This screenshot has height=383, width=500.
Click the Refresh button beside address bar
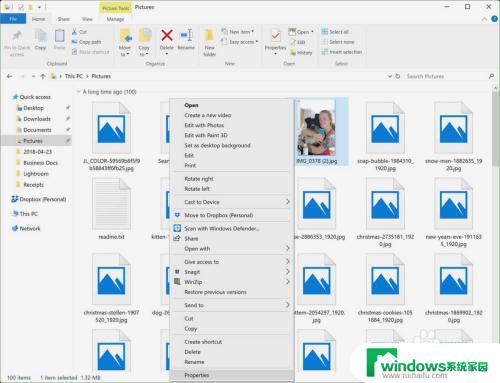coord(398,76)
